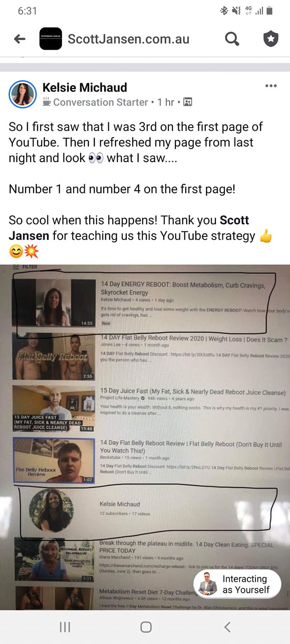Viewport: 290px width, 644px height.
Task: Open the post's three-dot options menu
Action: click(271, 86)
